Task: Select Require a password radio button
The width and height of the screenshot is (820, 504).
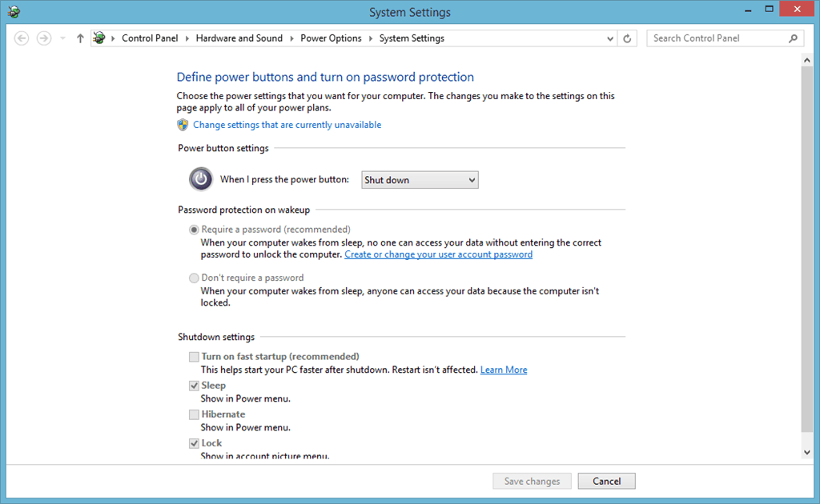Action: pos(194,230)
